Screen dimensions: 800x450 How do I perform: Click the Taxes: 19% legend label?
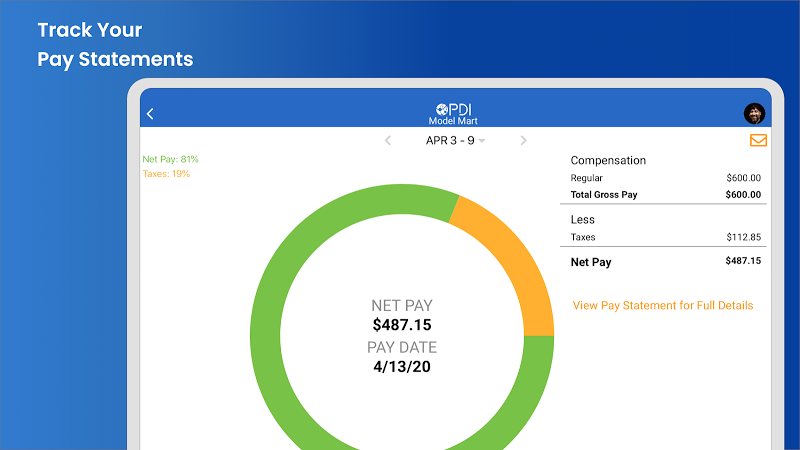click(166, 174)
